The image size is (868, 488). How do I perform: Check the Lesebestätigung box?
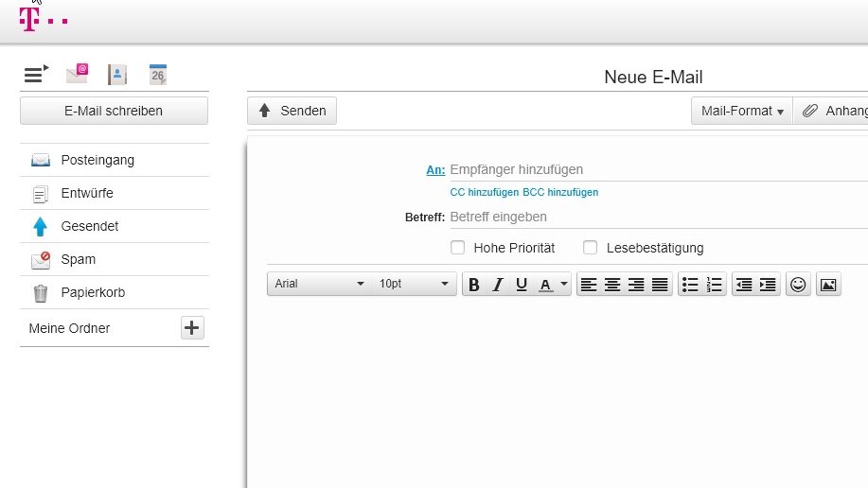point(591,248)
